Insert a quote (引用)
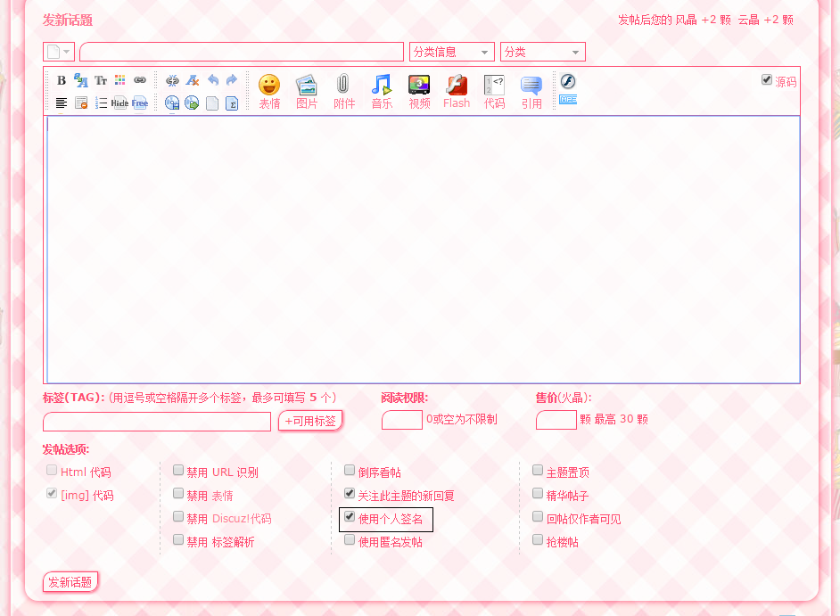This screenshot has height=616, width=840. point(531,92)
